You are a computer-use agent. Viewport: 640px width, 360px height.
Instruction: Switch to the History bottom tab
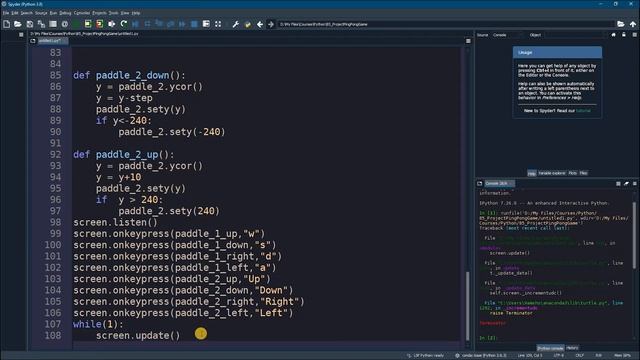pos(572,348)
